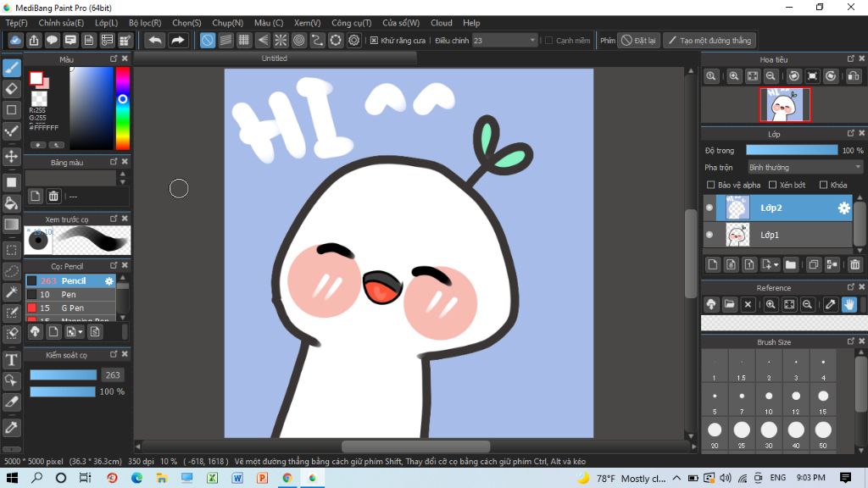Select the Eraser tool
This screenshot has height=488, width=868.
12,88
